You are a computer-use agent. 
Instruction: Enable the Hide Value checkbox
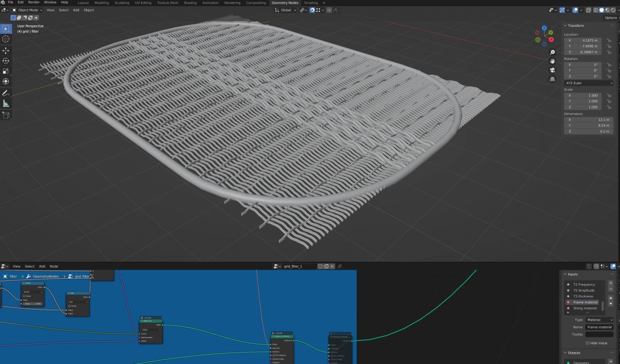587,343
